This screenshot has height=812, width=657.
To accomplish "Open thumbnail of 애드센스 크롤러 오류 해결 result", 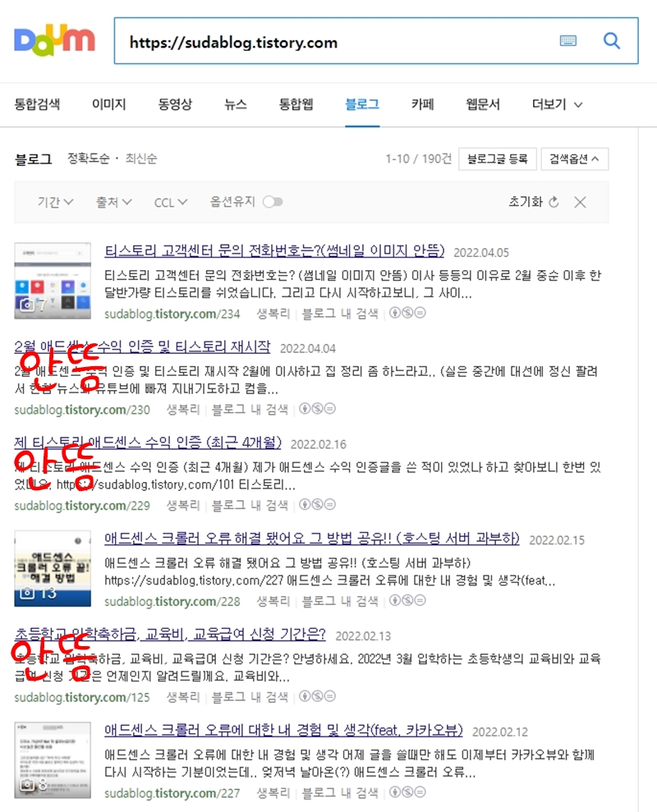I will pos(53,568).
